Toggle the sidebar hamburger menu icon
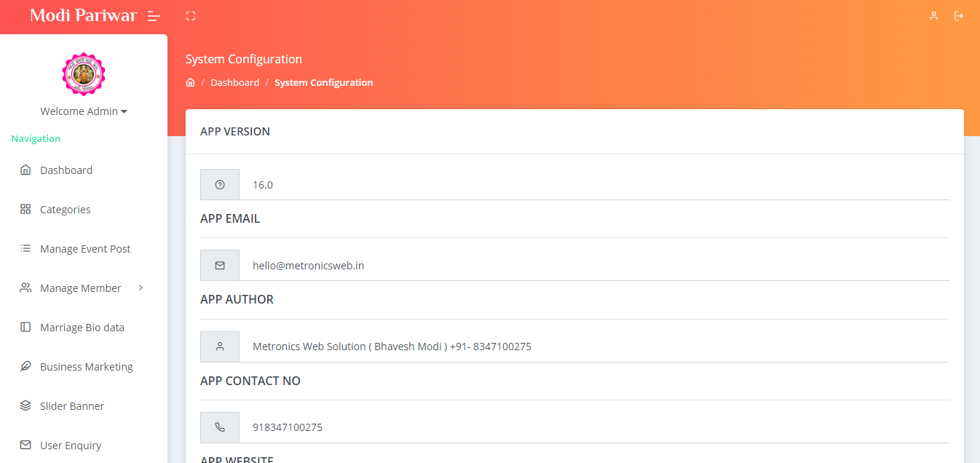This screenshot has width=980, height=463. (x=154, y=16)
